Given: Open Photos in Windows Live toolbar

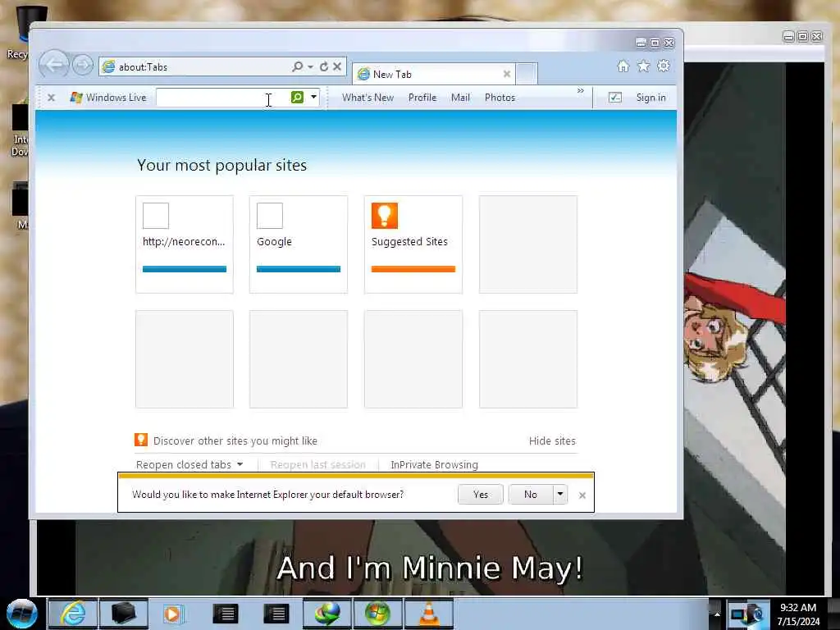Looking at the screenshot, I should pos(500,98).
